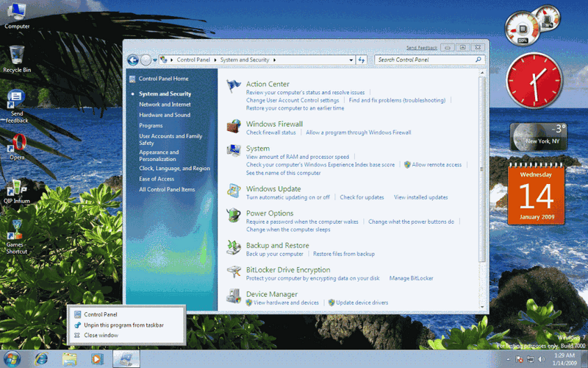588x368 pixels.
Task: Open User Accounts and Family Safety
Action: pyautogui.click(x=171, y=139)
